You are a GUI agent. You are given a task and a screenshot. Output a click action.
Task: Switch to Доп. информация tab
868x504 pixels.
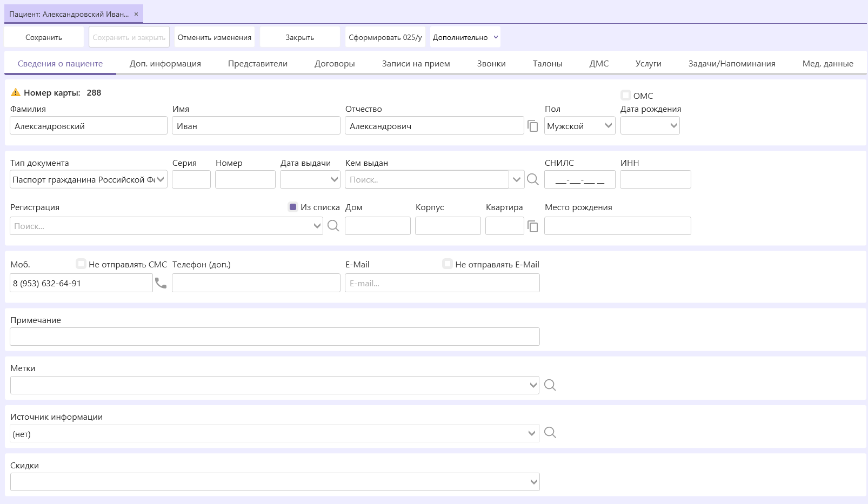pos(165,63)
